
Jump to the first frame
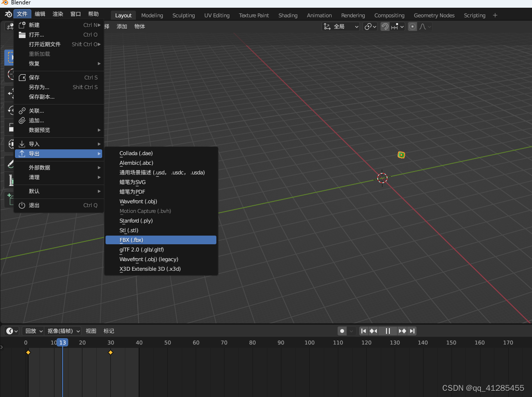coord(364,331)
